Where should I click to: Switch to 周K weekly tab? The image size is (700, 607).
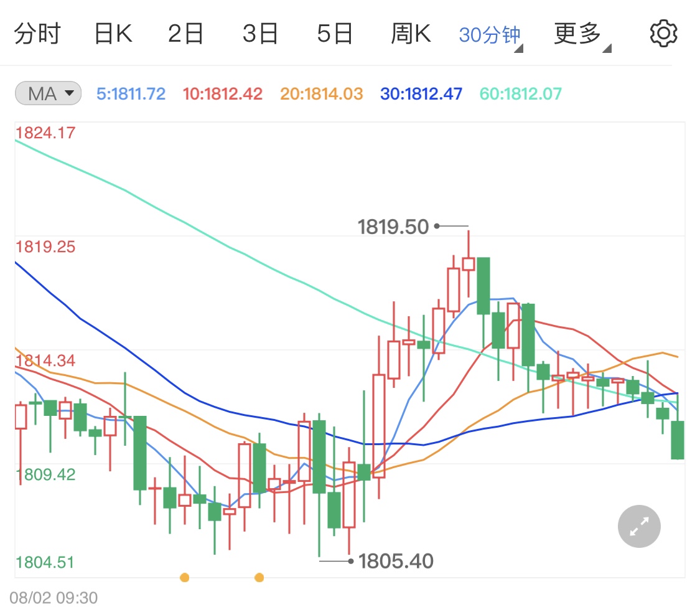pos(411,34)
